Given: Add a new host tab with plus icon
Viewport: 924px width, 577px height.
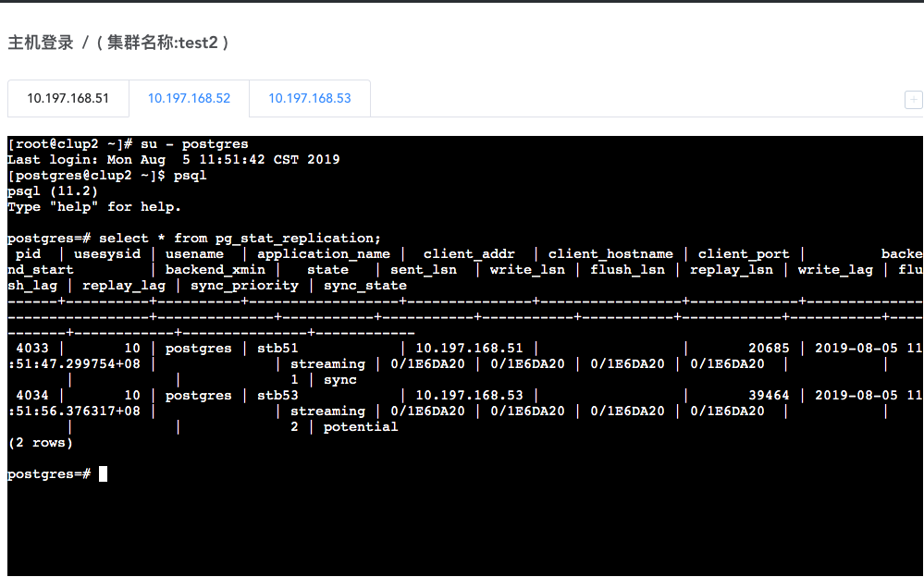Looking at the screenshot, I should pos(913,100).
